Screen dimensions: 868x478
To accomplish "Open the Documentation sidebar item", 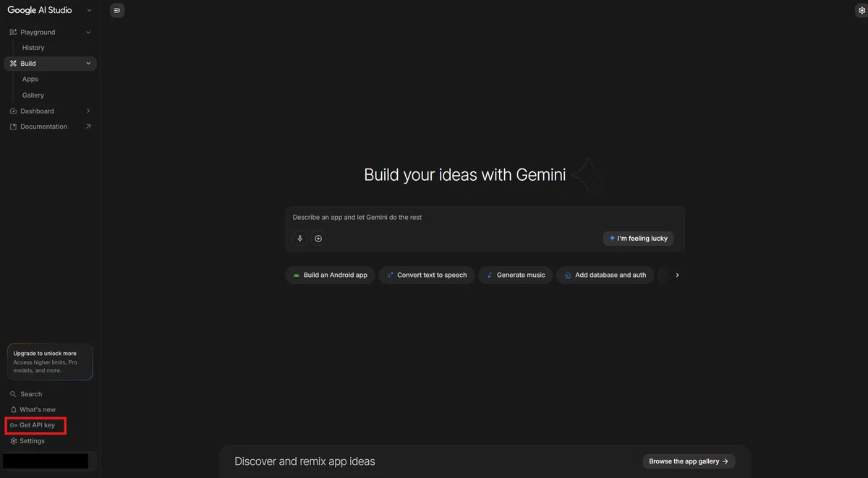I will (50, 127).
